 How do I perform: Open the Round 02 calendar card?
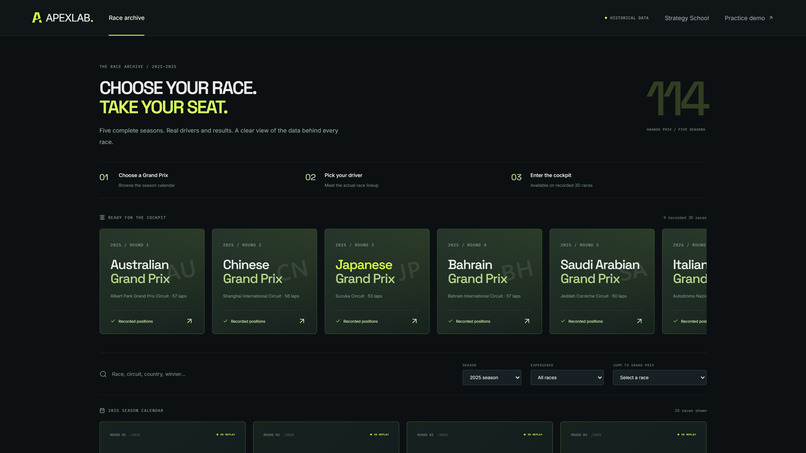[x=326, y=437]
